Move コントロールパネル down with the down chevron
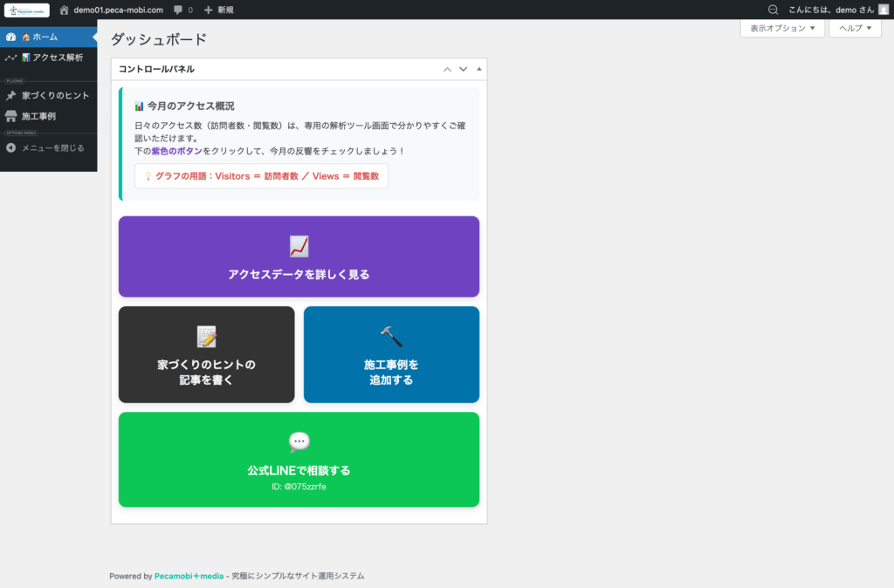Viewport: 894px width, 588px height. tap(464, 69)
